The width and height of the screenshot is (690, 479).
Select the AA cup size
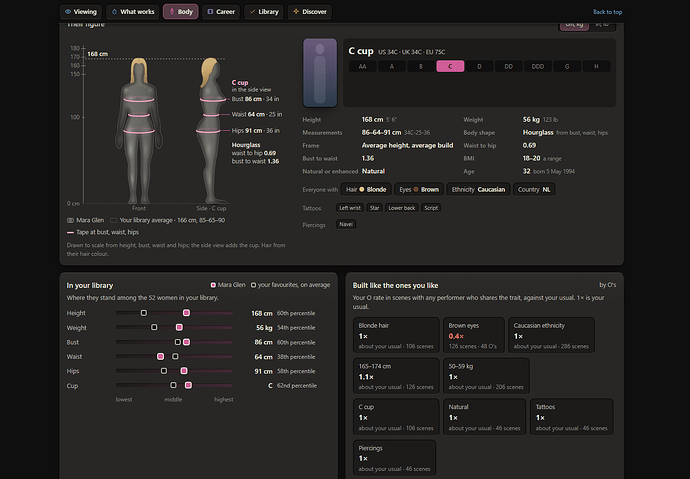[x=362, y=66]
